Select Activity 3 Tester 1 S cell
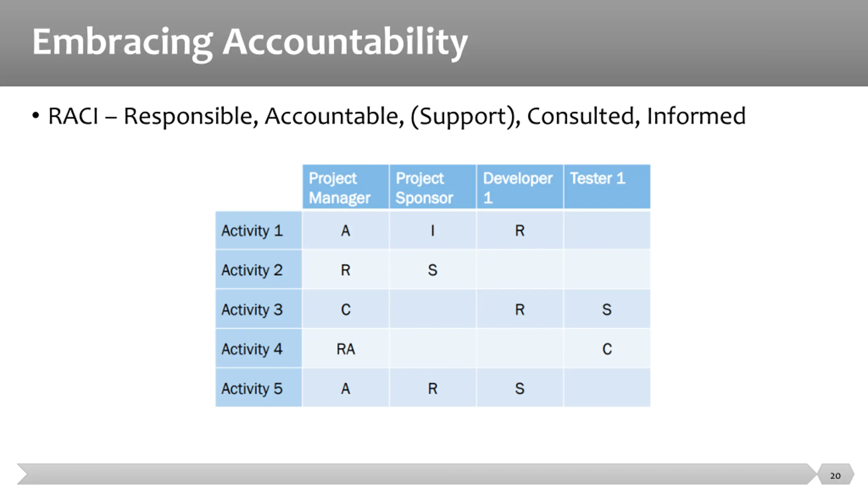The width and height of the screenshot is (868, 488). pos(607,309)
